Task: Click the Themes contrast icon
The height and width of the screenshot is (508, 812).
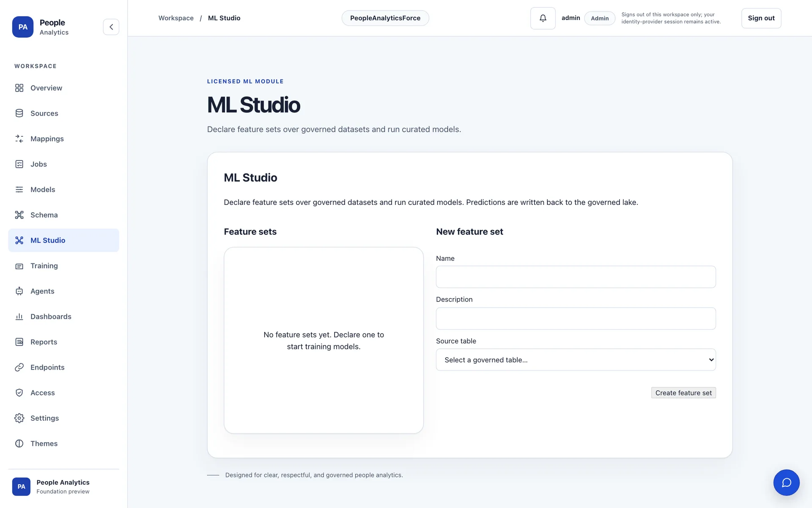Action: point(19,443)
